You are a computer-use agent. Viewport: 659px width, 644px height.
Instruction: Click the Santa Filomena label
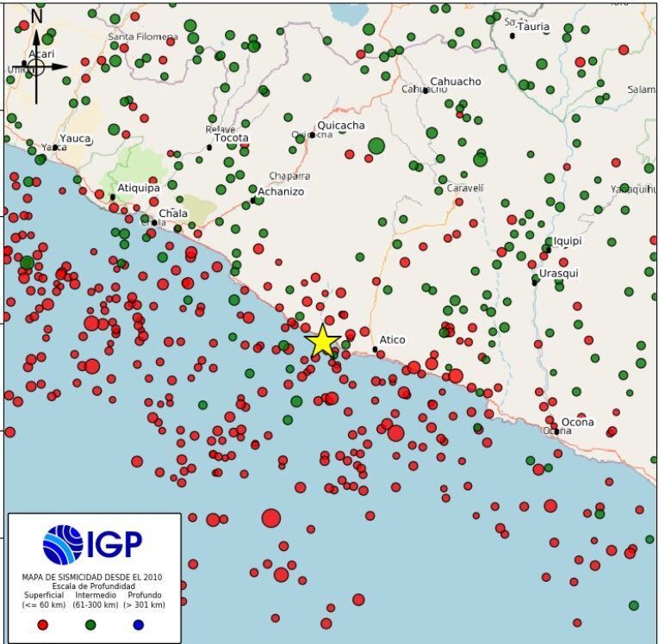[x=143, y=36]
